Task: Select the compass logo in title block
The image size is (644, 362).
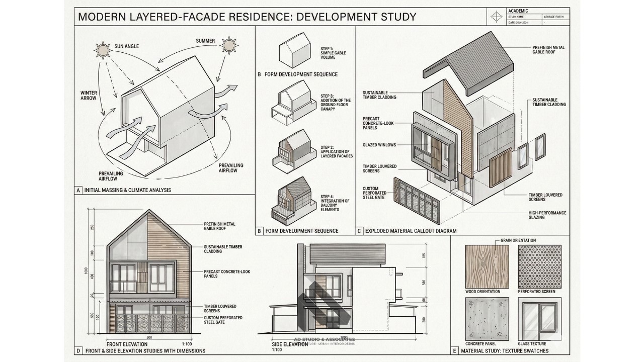Action: [497, 16]
